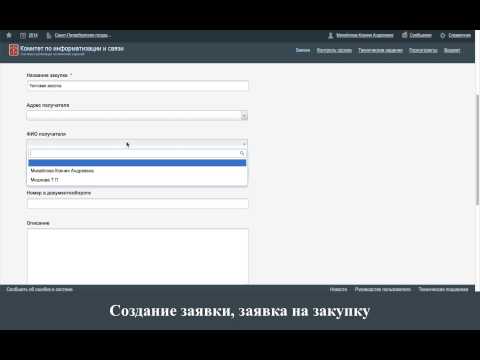Viewport: 480px width, 360px height.
Task: Open the Технические задания navigation link
Action: (x=380, y=50)
